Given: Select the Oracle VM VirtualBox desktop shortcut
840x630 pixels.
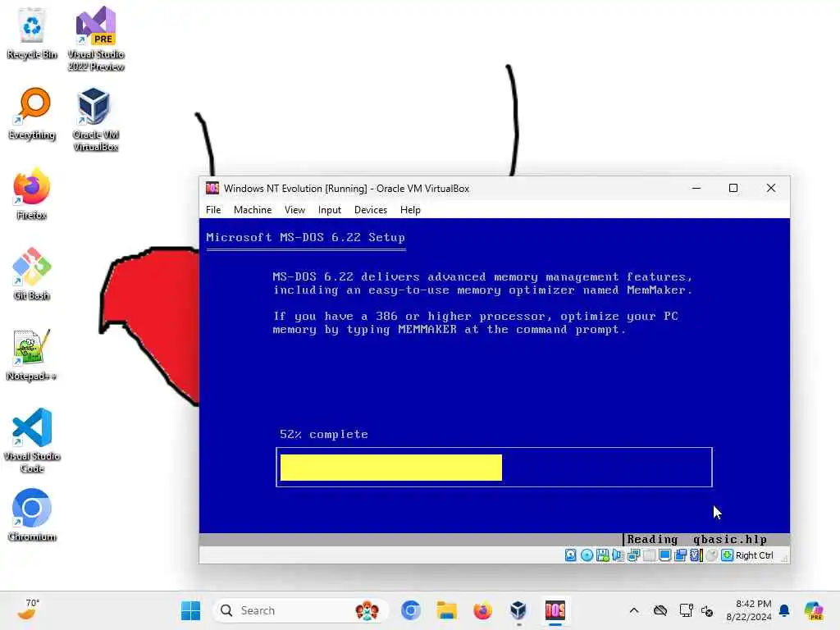Looking at the screenshot, I should [x=96, y=120].
